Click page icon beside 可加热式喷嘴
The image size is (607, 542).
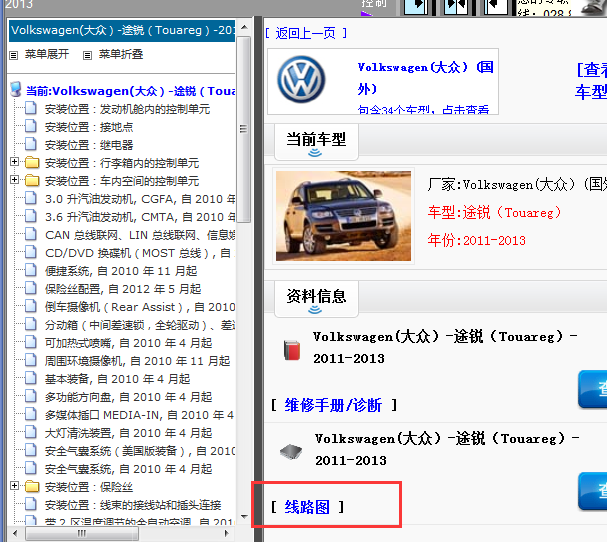(x=31, y=343)
